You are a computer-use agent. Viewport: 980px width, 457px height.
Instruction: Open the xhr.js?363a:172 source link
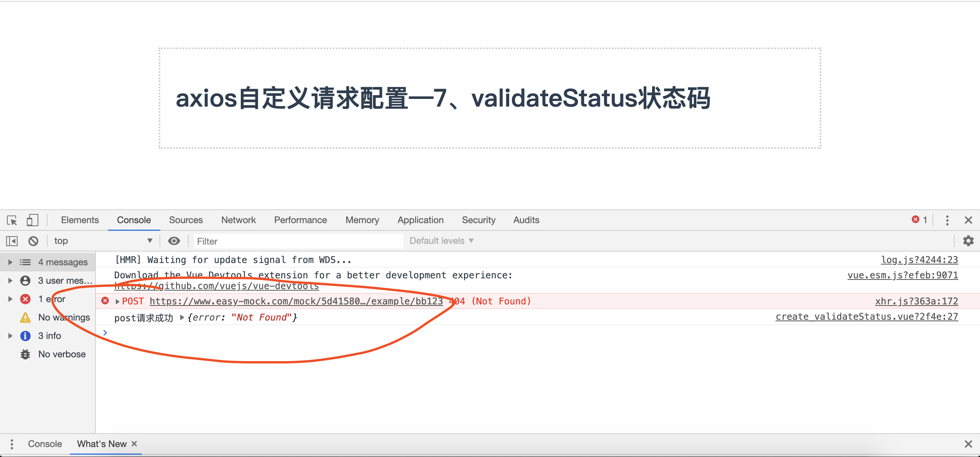tap(916, 302)
